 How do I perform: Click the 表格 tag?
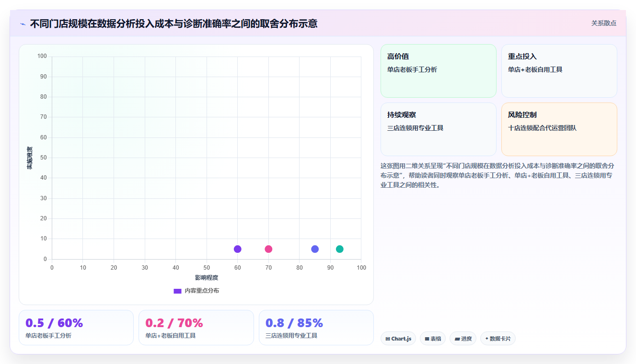[433, 339]
